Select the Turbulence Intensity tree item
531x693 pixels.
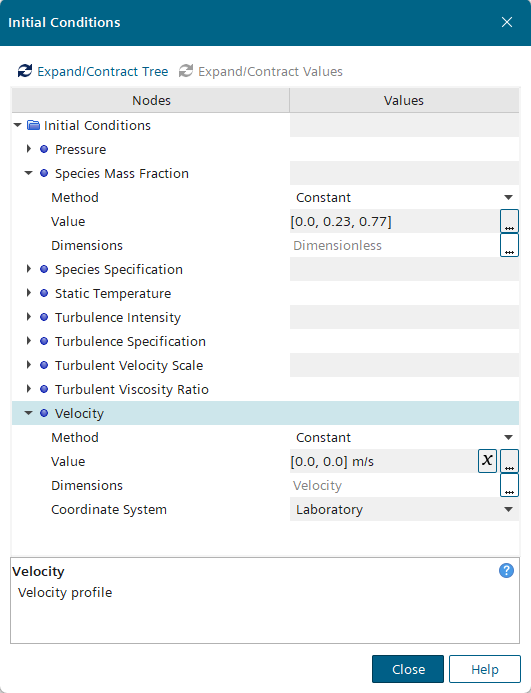[118, 317]
